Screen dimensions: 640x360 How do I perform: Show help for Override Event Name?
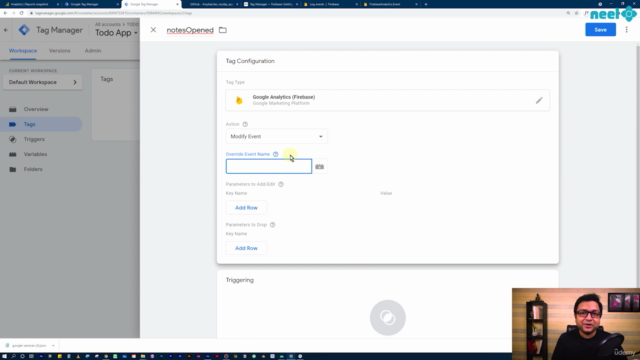click(276, 154)
